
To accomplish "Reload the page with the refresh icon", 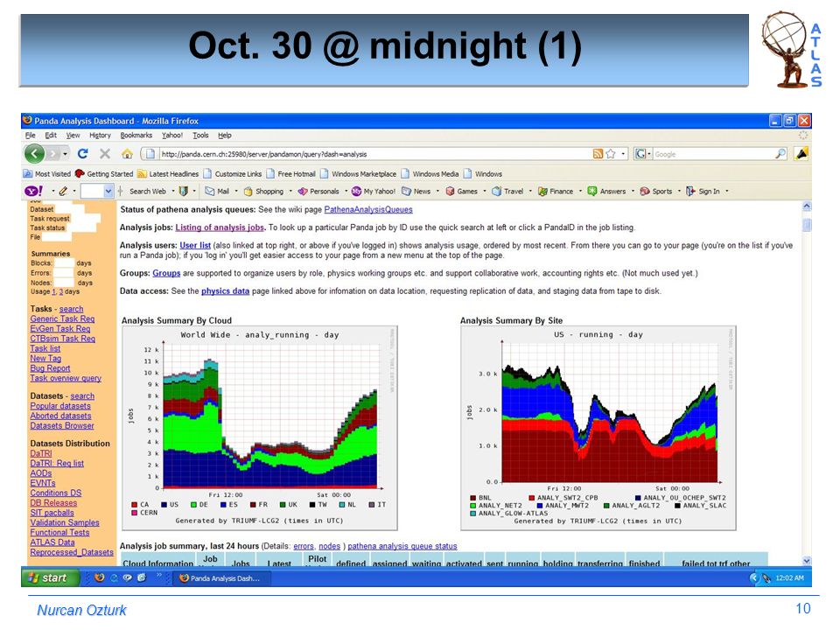I will pyautogui.click(x=82, y=154).
